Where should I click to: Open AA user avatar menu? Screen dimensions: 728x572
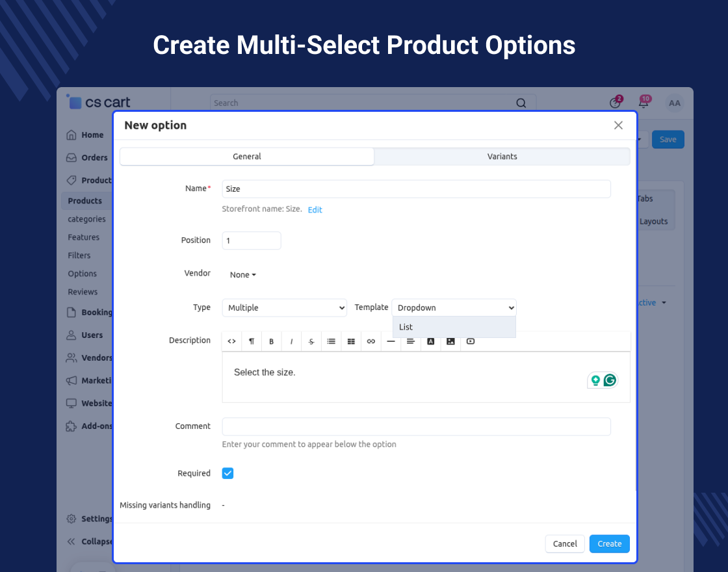click(x=674, y=103)
